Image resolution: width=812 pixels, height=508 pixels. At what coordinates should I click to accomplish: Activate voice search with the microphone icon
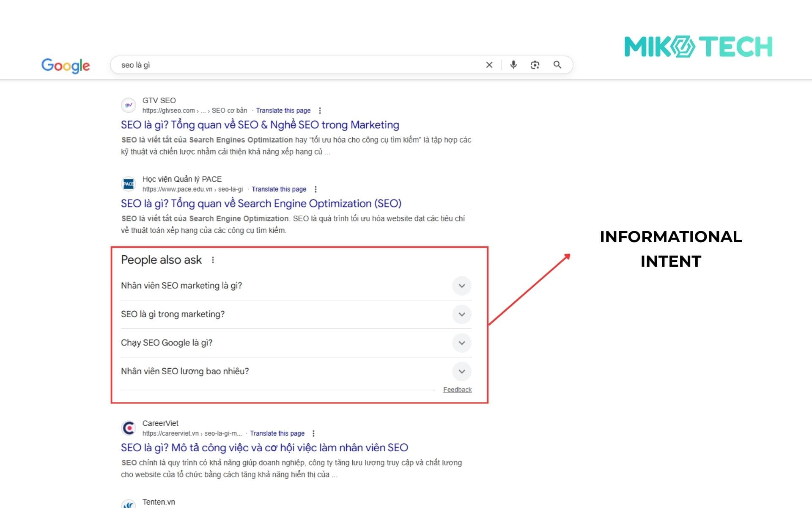click(x=513, y=65)
